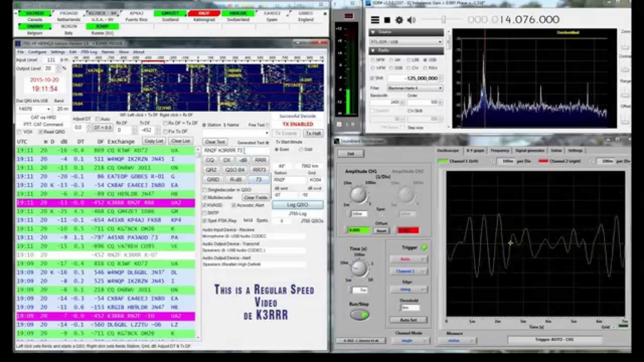
Task: Switch to Signal generator tab
Action: pyautogui.click(x=529, y=150)
